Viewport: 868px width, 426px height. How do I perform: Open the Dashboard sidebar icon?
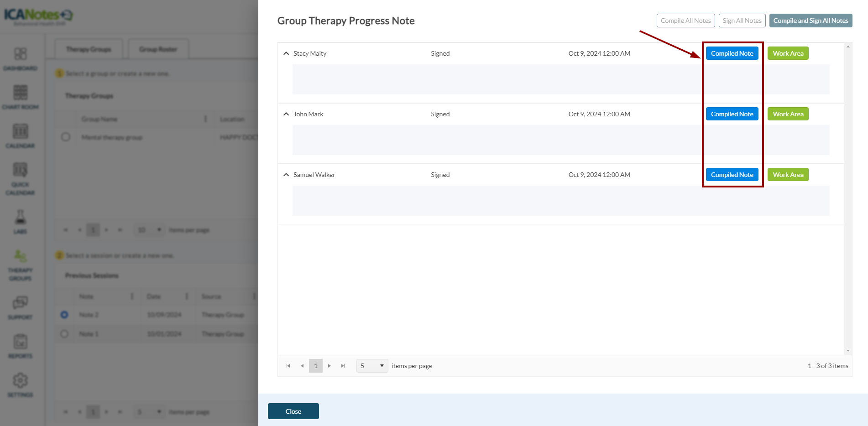click(x=20, y=54)
